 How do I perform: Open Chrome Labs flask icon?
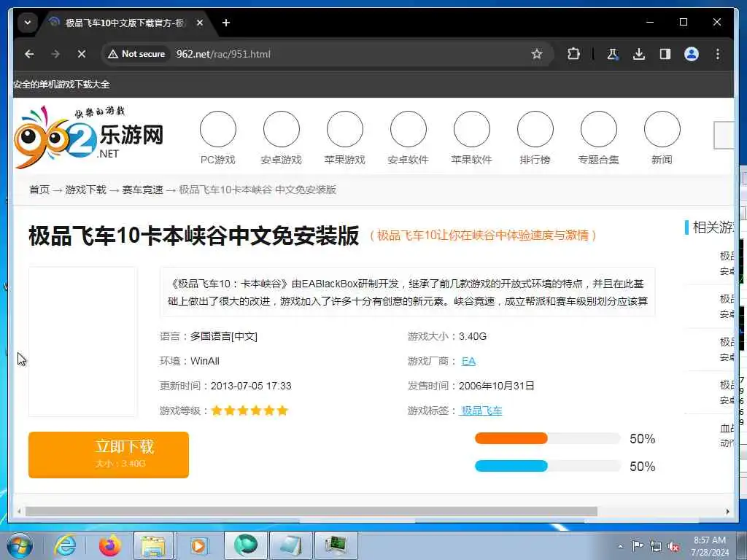point(613,54)
